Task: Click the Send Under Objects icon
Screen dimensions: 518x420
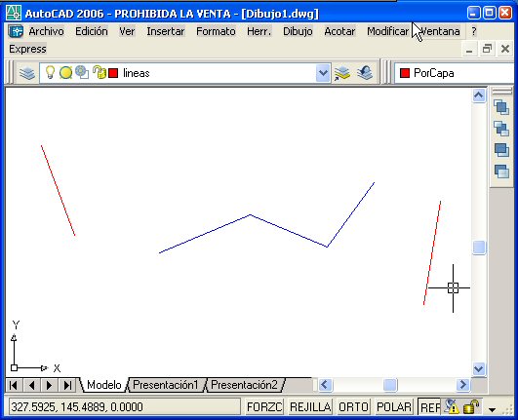Action: point(501,172)
